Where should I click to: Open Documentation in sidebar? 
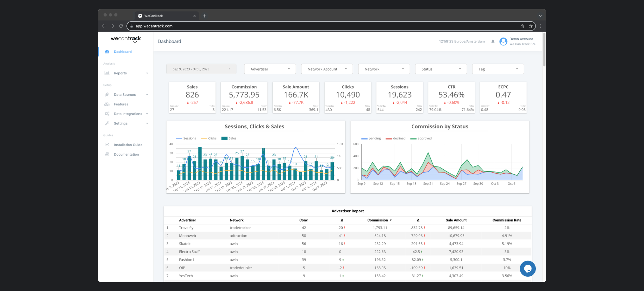coord(126,154)
